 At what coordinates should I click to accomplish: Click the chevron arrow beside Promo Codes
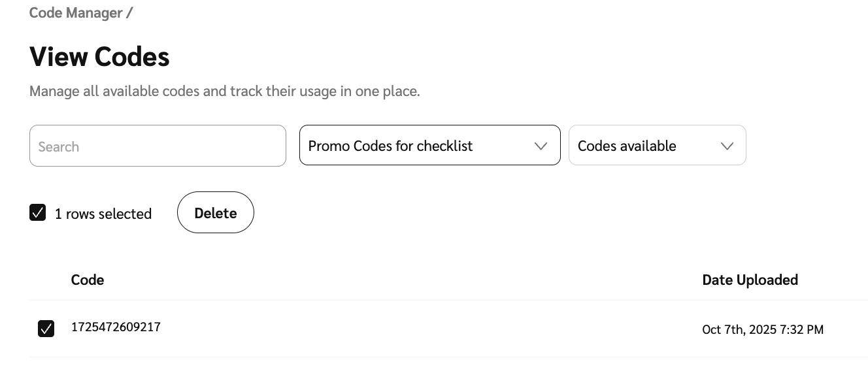[x=541, y=146]
